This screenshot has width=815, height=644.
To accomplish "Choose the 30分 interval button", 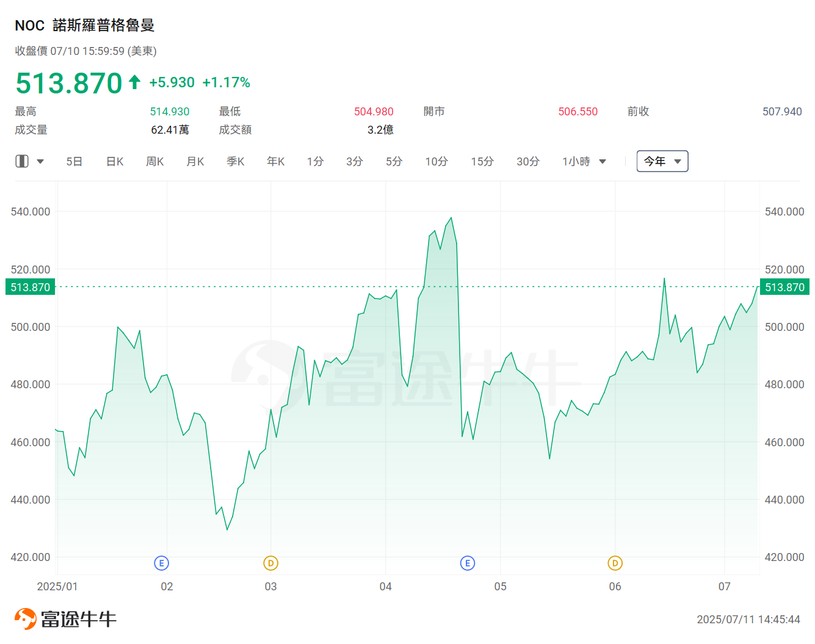I will pyautogui.click(x=528, y=161).
